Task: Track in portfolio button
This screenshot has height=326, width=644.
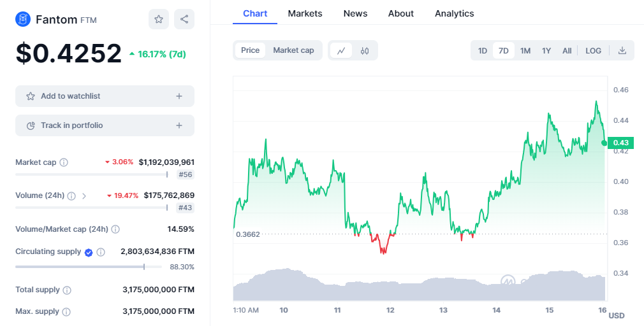Action: coord(105,125)
